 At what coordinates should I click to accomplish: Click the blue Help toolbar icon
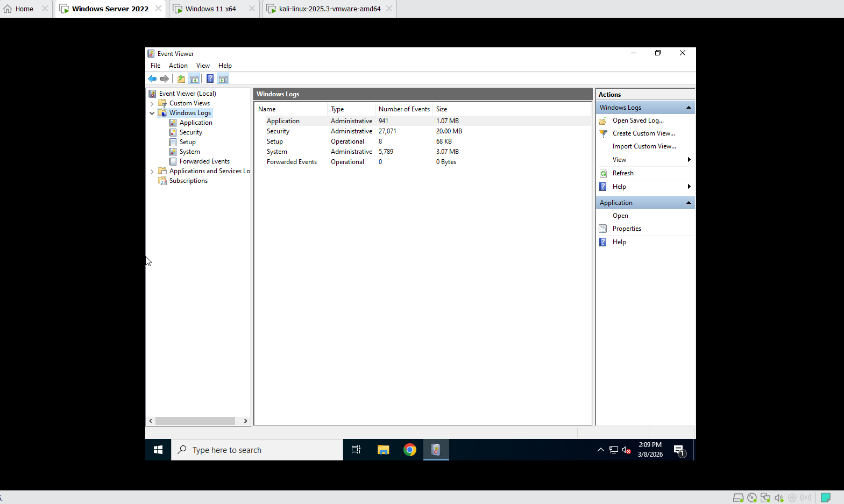(x=210, y=79)
